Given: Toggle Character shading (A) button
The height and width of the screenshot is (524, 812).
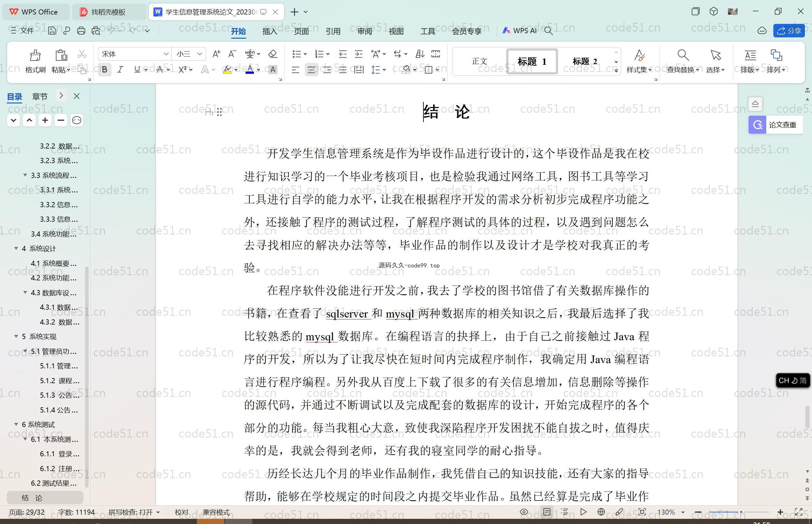Looking at the screenshot, I should (273, 70).
